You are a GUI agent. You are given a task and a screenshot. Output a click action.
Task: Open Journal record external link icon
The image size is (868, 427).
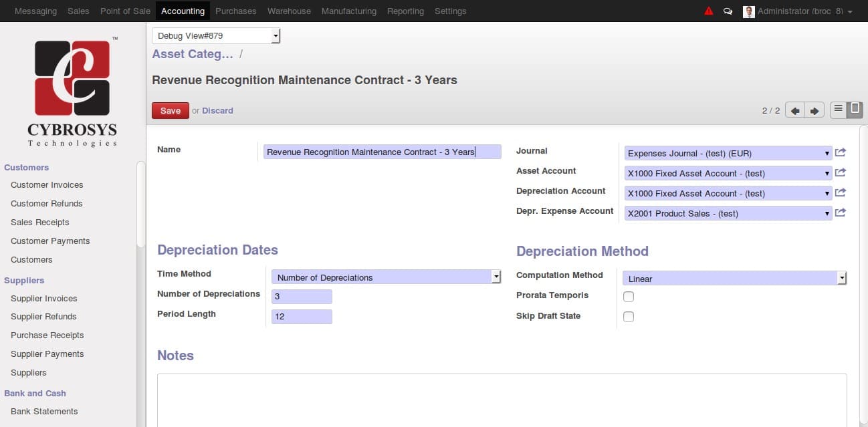(x=841, y=152)
